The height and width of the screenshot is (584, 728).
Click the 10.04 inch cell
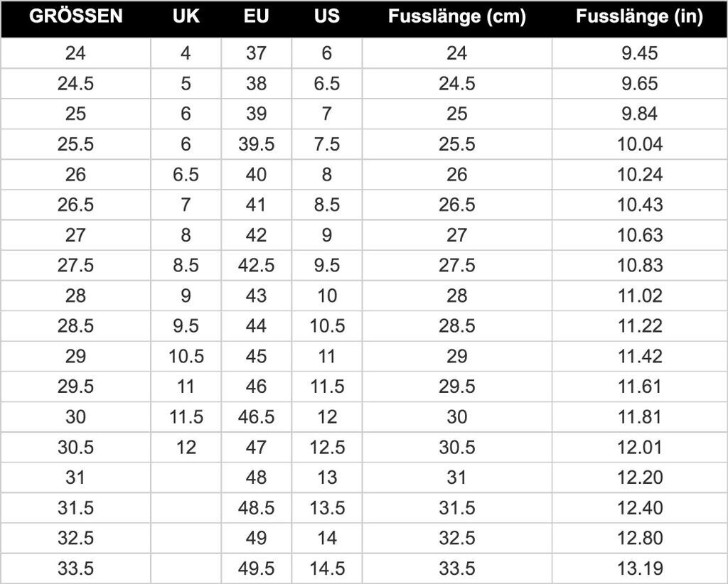639,144
